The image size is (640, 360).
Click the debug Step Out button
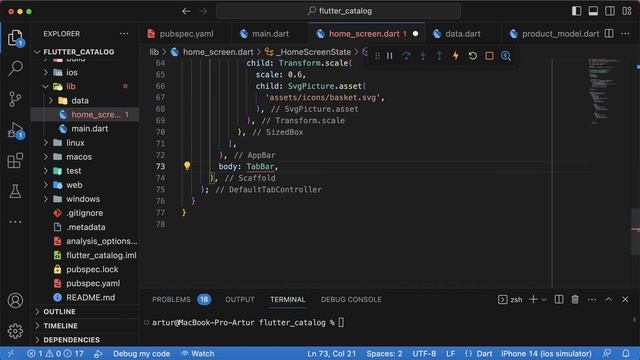[x=439, y=56]
